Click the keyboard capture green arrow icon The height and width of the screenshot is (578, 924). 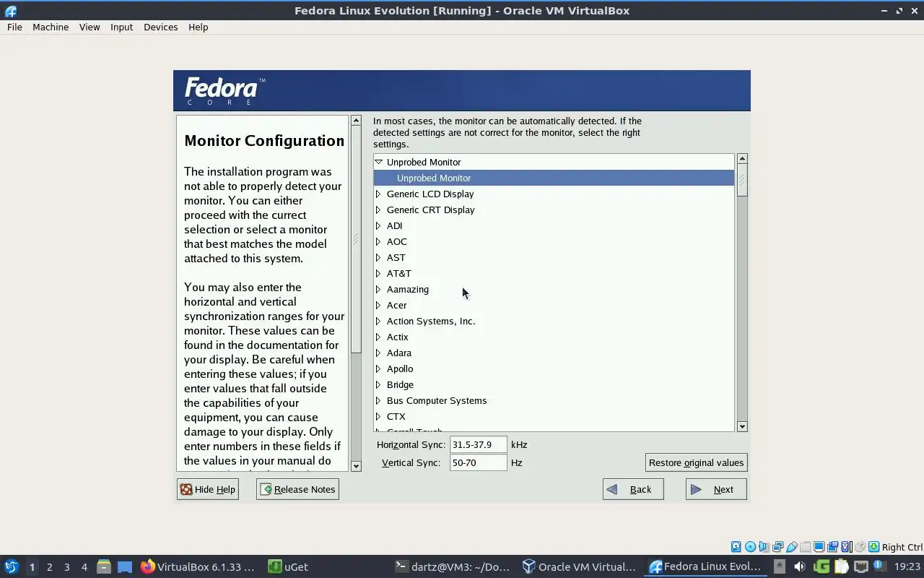(x=873, y=547)
